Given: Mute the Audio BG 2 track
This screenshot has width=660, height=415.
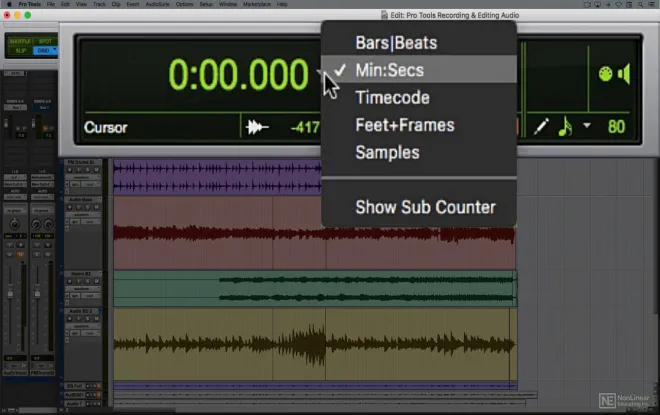Looking at the screenshot, I should [x=96, y=319].
